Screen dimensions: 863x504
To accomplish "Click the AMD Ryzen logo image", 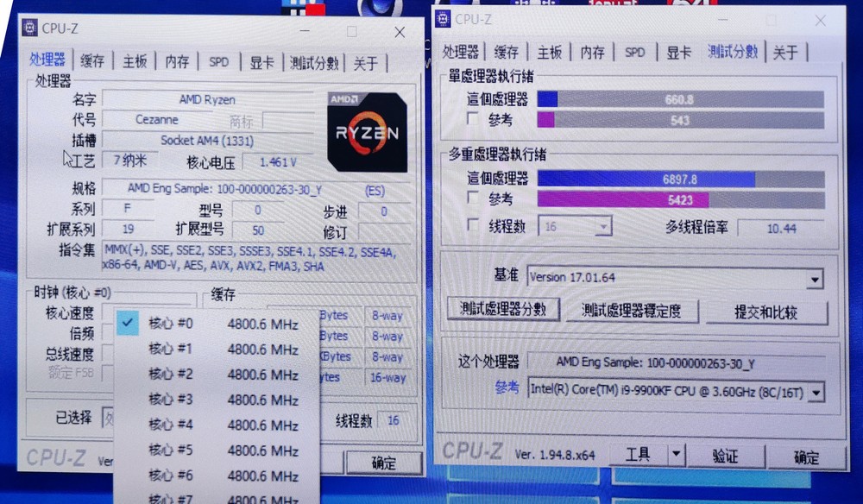I will click(367, 132).
